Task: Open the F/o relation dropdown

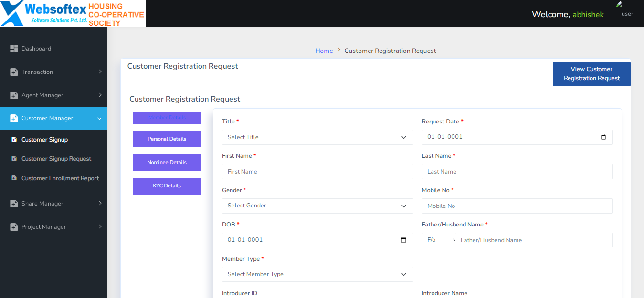Action: (x=438, y=240)
